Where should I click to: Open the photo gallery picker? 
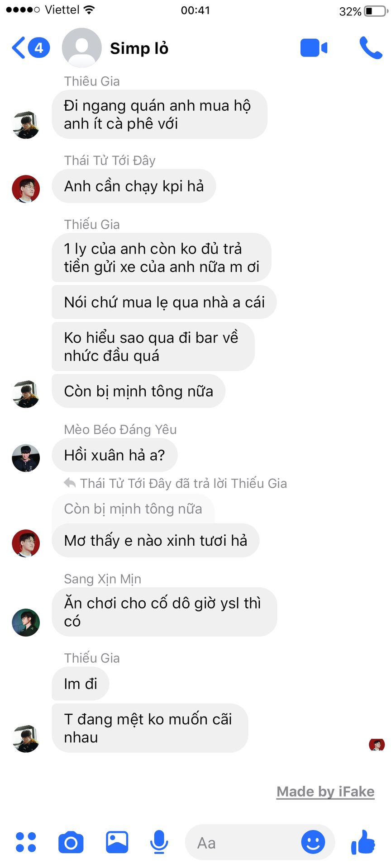(117, 842)
